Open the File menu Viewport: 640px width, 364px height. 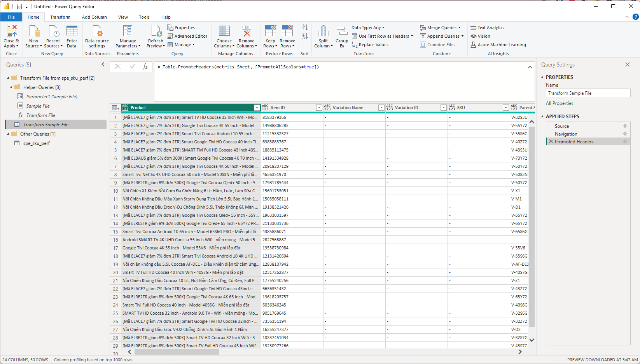[x=11, y=17]
